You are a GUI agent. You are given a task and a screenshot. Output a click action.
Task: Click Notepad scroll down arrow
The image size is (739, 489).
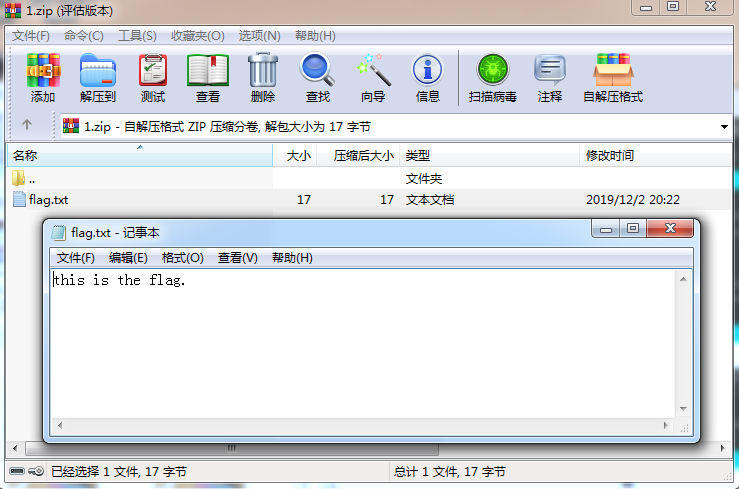tap(683, 408)
